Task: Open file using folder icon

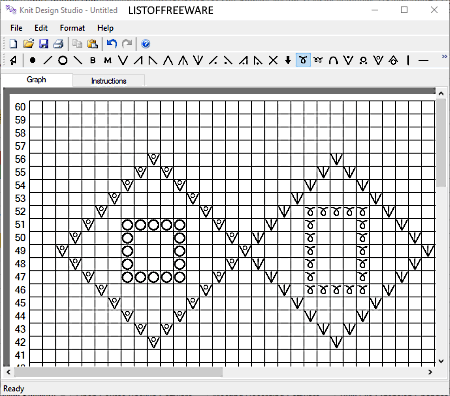Action: 29,44
